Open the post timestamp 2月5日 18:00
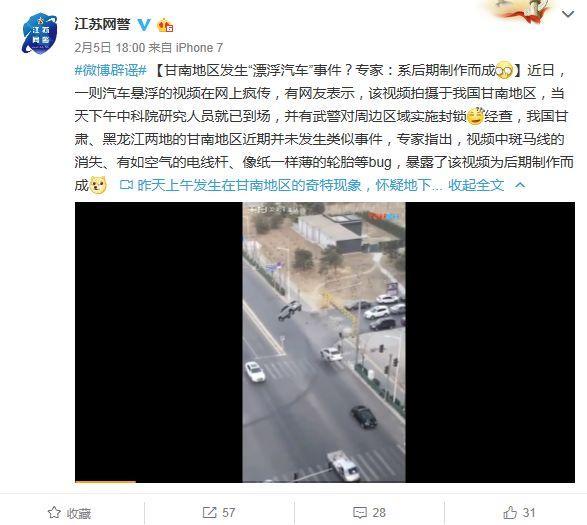The width and height of the screenshot is (587, 525). [110, 48]
